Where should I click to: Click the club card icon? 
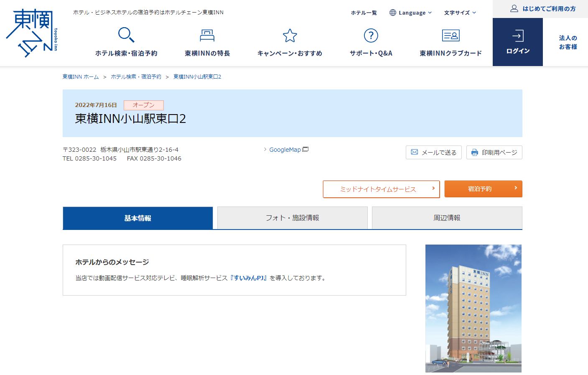(x=451, y=36)
